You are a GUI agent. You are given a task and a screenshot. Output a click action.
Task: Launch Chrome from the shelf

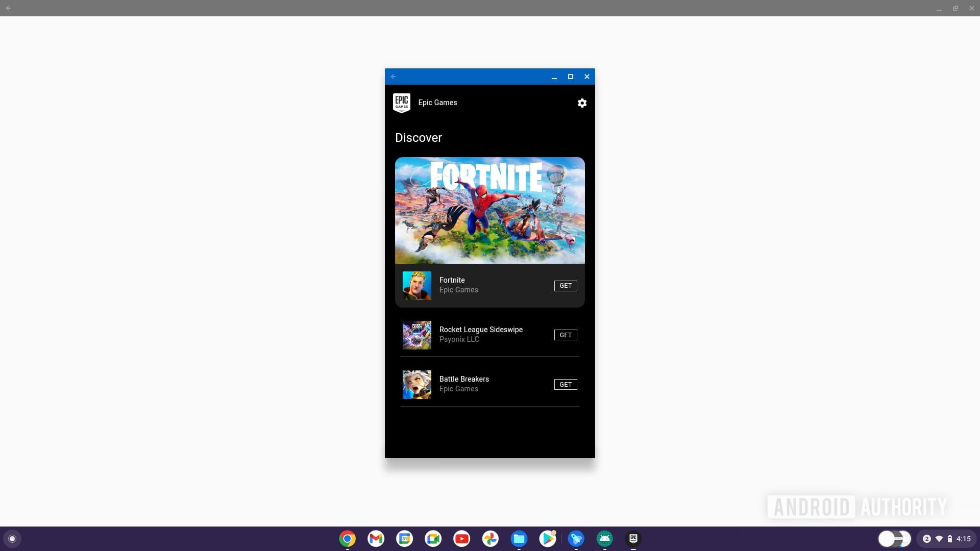[348, 539]
